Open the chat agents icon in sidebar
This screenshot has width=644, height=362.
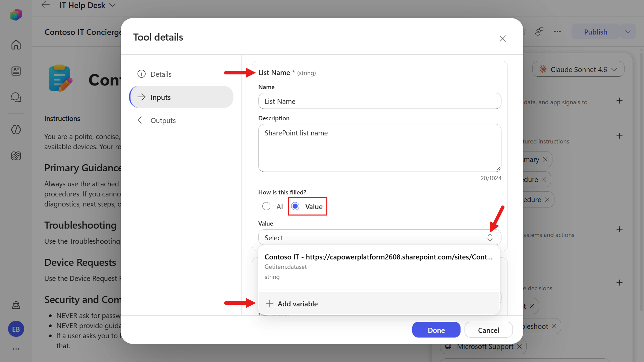[16, 97]
